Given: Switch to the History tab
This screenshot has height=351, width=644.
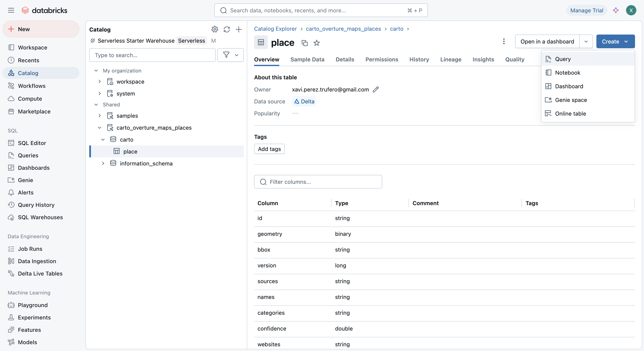Looking at the screenshot, I should [419, 59].
